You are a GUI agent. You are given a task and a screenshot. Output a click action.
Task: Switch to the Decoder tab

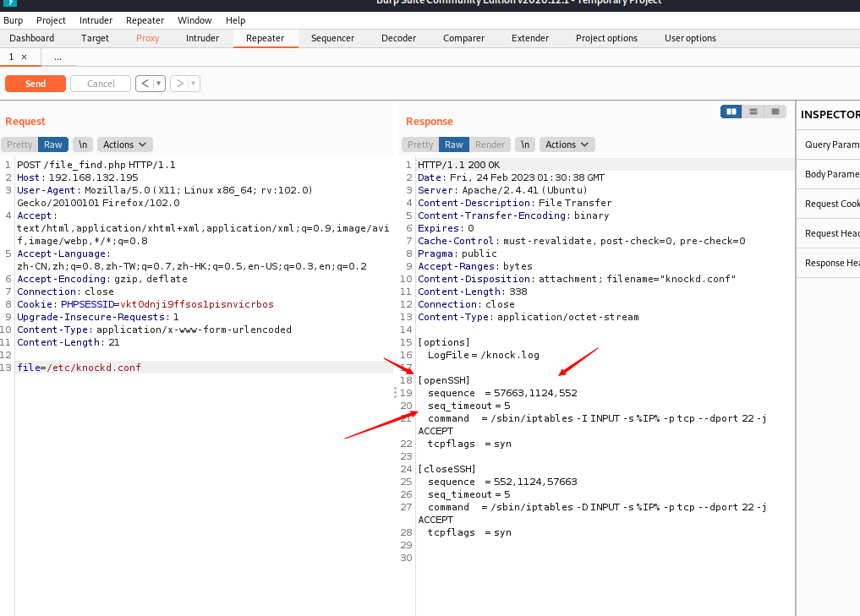(399, 38)
